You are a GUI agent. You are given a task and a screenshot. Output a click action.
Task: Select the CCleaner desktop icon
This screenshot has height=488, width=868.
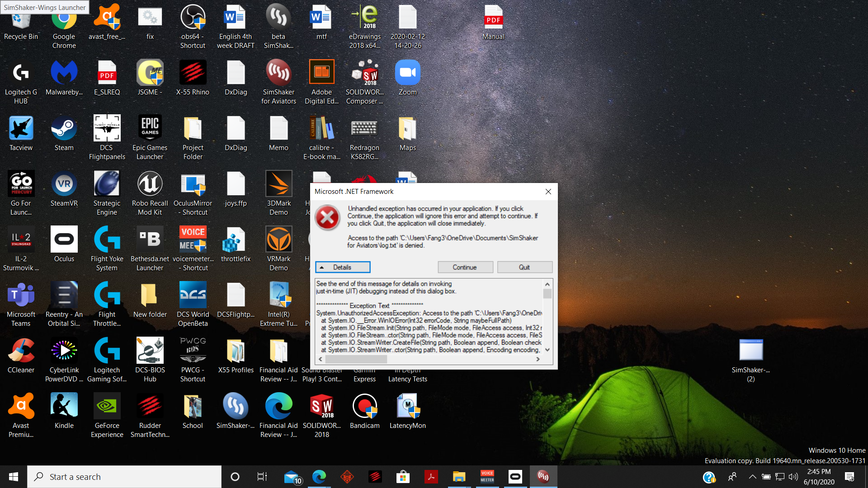[x=21, y=356]
